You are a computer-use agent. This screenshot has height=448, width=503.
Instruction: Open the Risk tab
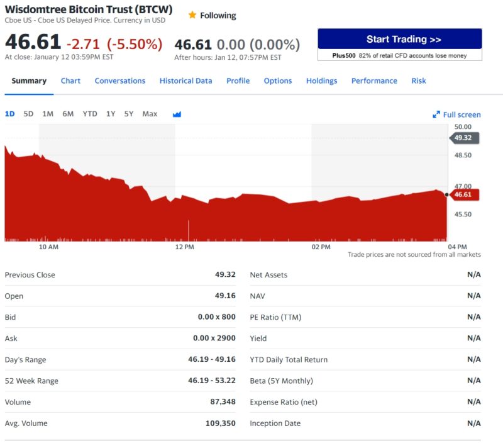tap(419, 81)
